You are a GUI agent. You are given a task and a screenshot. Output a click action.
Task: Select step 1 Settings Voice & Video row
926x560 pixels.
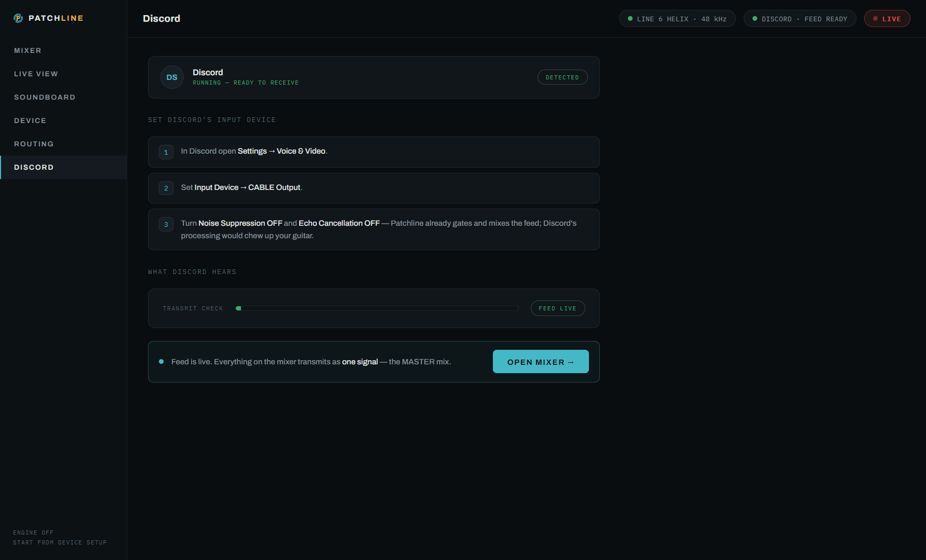374,152
